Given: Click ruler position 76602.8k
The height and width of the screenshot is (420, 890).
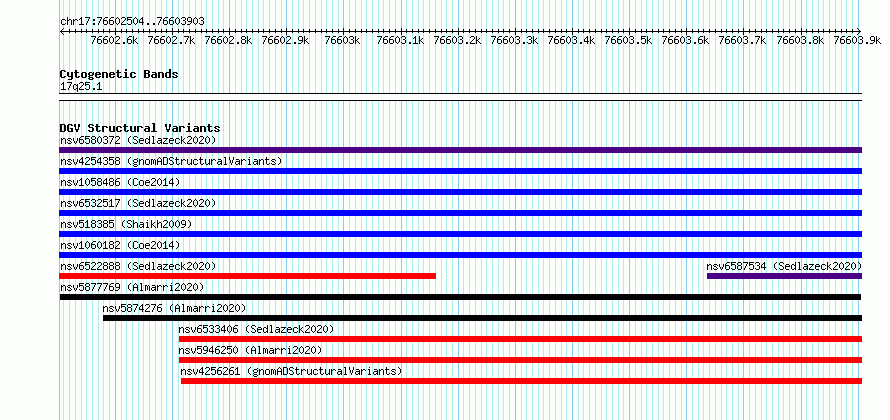Looking at the screenshot, I should click(228, 40).
